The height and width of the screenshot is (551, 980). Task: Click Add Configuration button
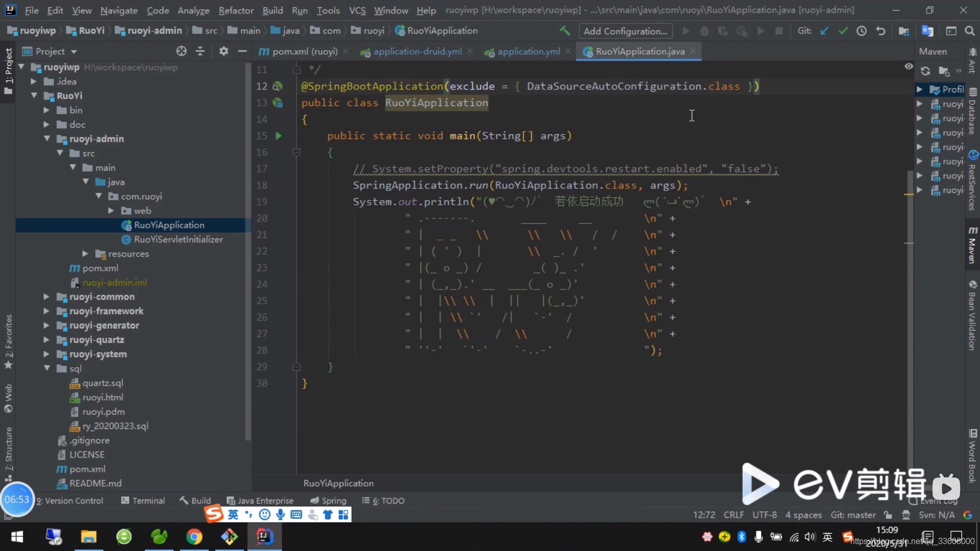coord(625,31)
